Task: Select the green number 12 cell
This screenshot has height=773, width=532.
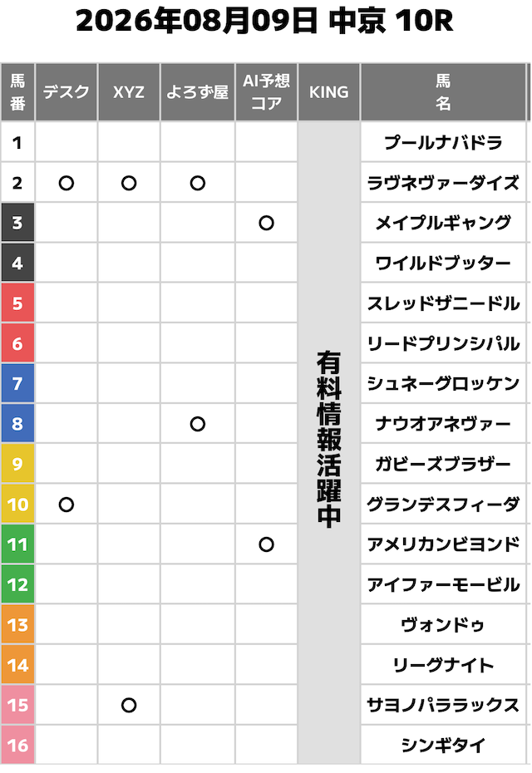Action: coord(17,584)
